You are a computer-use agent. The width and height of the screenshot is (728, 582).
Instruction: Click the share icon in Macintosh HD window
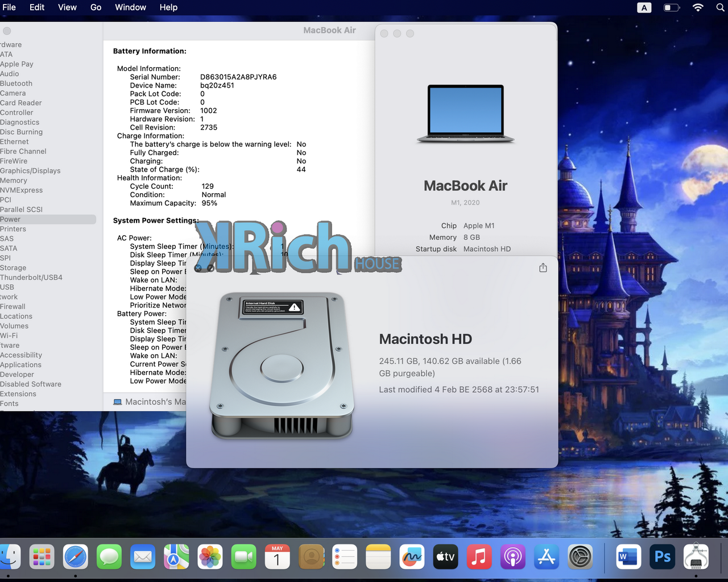543,268
